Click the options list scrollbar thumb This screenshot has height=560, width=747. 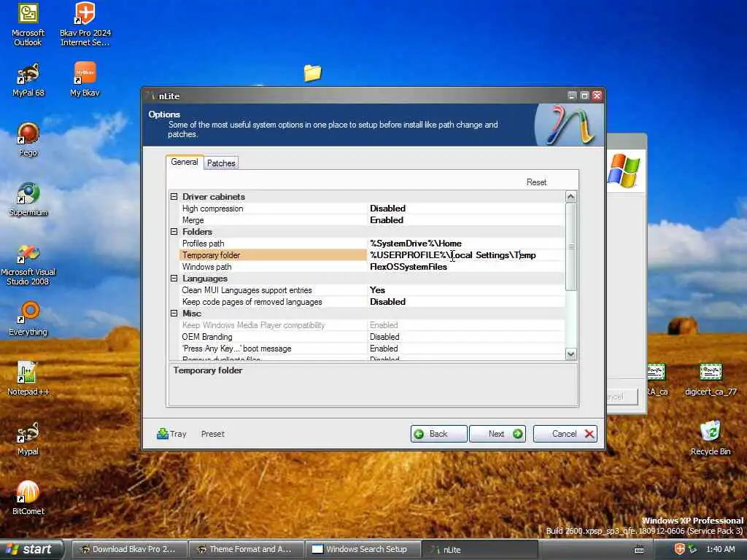pos(570,246)
